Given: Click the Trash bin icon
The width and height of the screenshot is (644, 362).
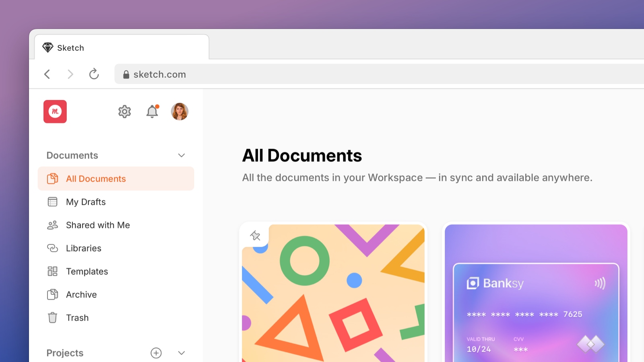Looking at the screenshot, I should [53, 317].
